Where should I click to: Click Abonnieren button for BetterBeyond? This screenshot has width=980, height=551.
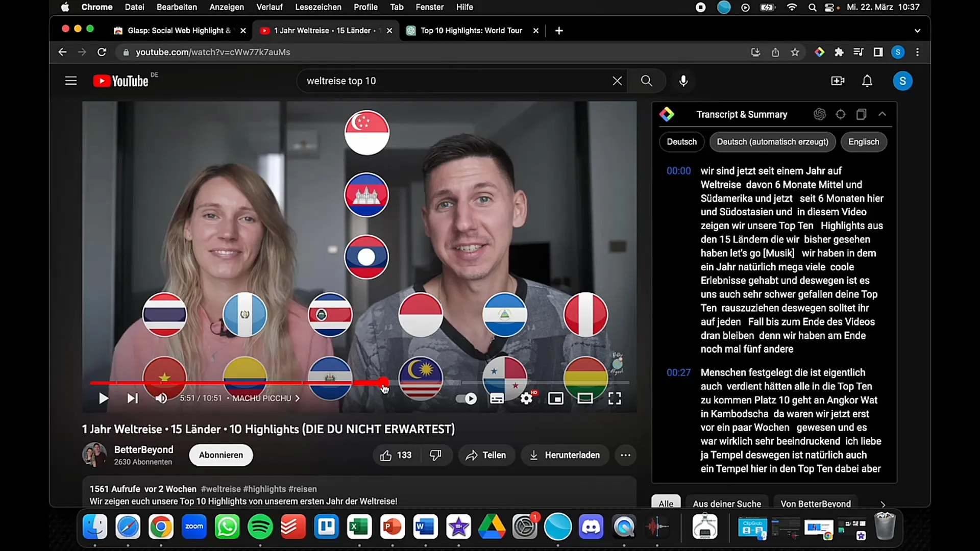(x=221, y=455)
